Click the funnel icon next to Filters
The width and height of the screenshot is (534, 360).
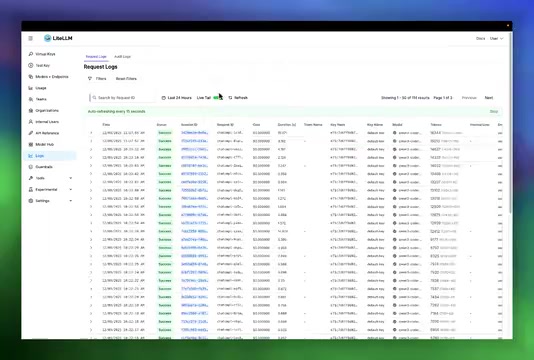pyautogui.click(x=90, y=79)
